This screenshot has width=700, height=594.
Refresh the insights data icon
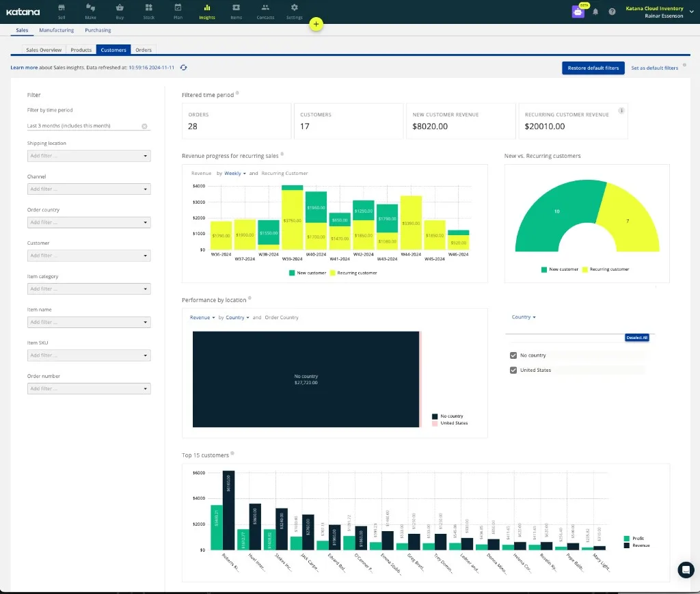183,68
